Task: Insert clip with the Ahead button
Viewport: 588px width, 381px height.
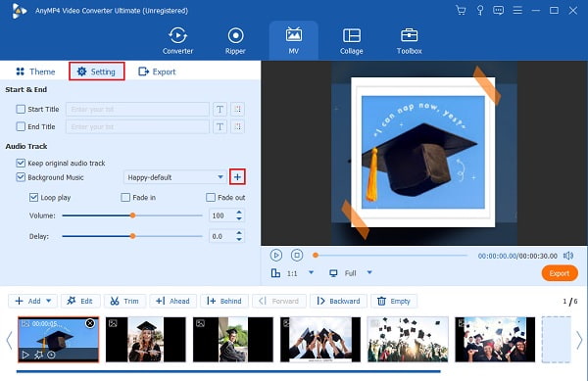Action: (172, 301)
